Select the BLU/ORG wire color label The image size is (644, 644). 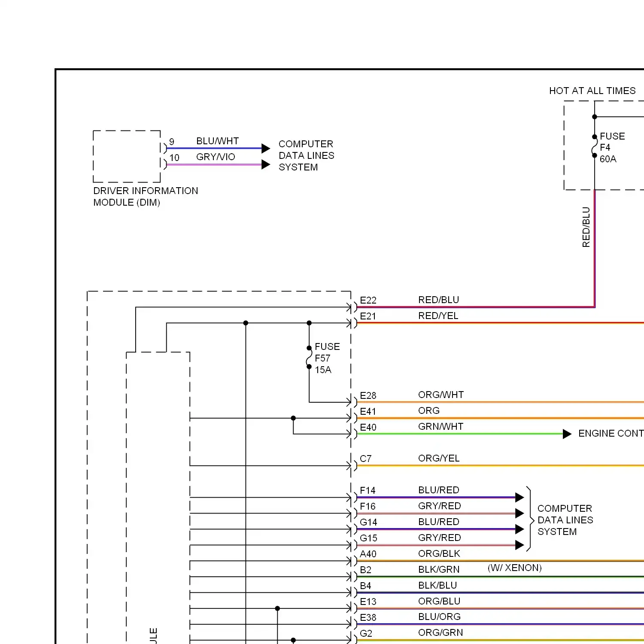[439, 617]
